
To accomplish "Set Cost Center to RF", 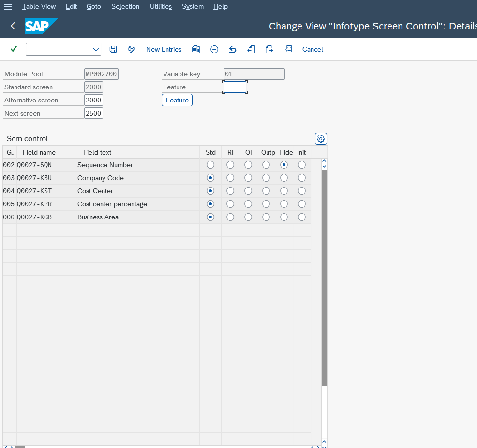I will point(230,191).
